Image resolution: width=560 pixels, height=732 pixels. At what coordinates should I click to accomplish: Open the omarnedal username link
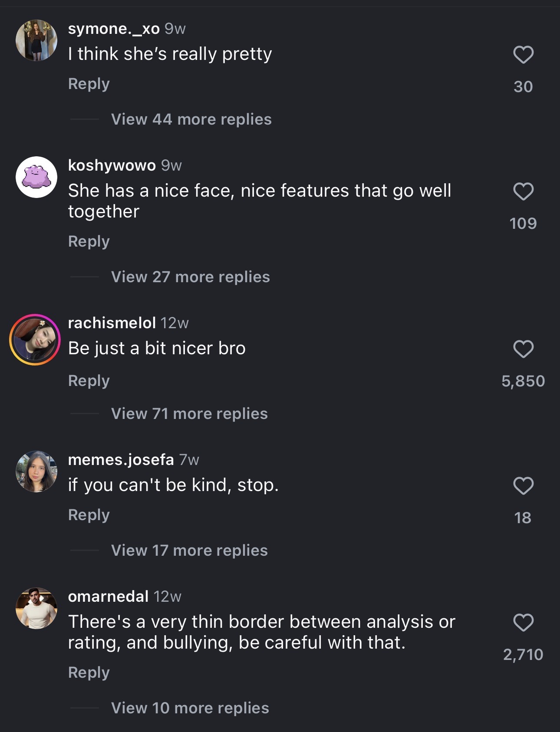[x=109, y=597]
